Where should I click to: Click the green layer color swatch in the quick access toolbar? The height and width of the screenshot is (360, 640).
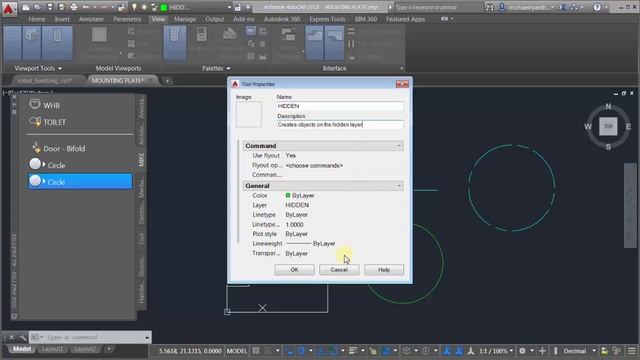point(164,7)
